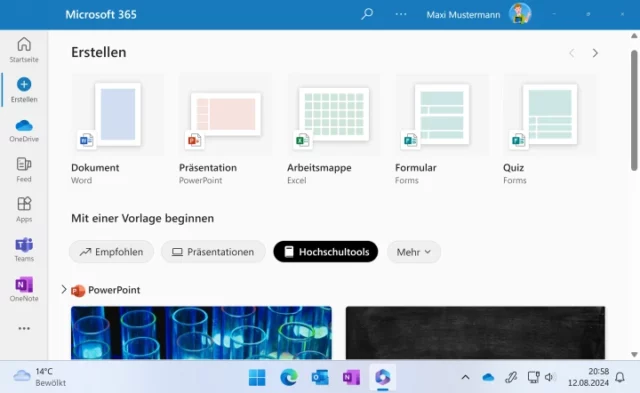Open OneDrive from the sidebar

click(x=24, y=131)
